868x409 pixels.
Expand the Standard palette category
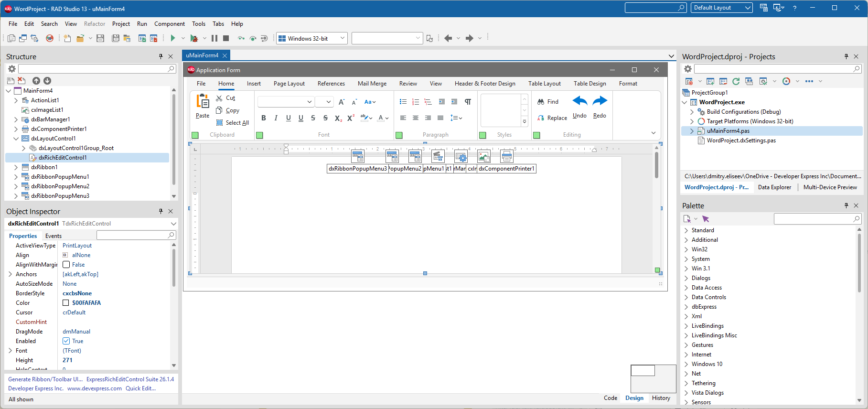[686, 230]
